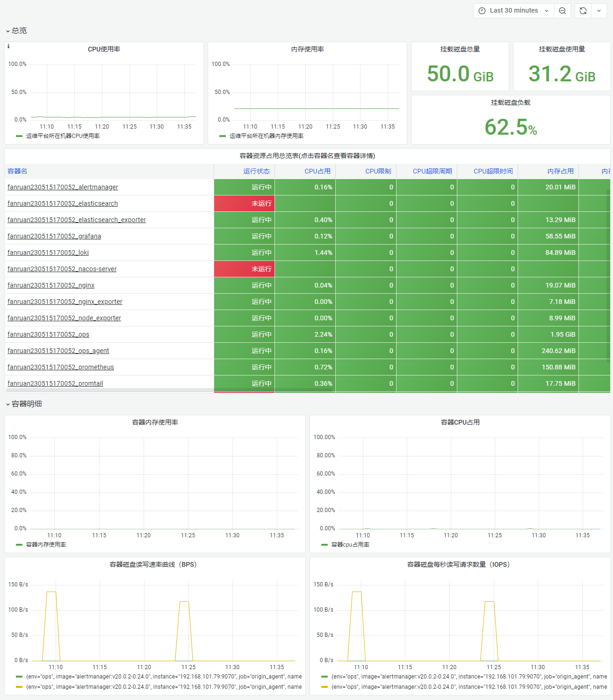The height and width of the screenshot is (700, 613).
Task: Open the clock time picker icon
Action: click(x=482, y=11)
